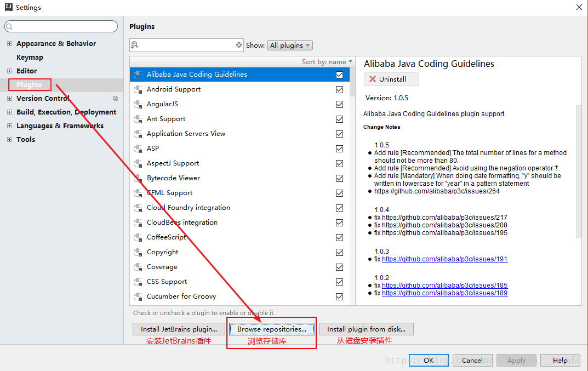The image size is (588, 371).
Task: Expand the Tools settings node
Action: pos(9,139)
